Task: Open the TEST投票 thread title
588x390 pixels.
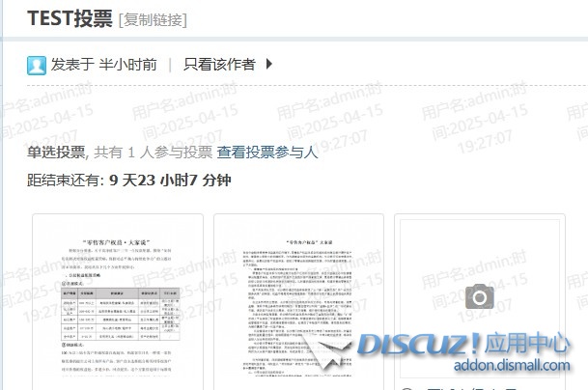Action: [70, 18]
